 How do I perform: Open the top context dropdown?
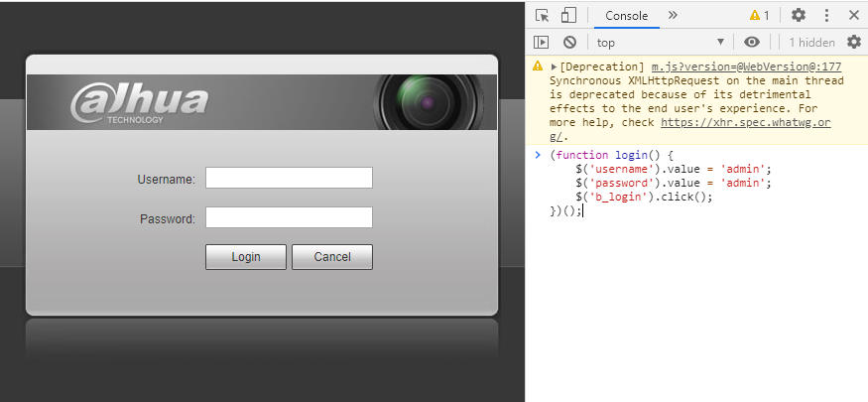point(660,42)
